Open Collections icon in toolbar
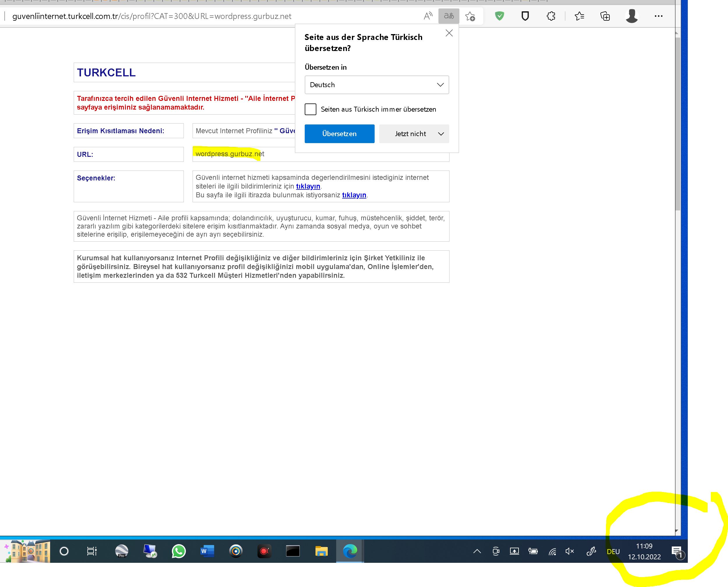The image size is (728, 587). tap(605, 16)
